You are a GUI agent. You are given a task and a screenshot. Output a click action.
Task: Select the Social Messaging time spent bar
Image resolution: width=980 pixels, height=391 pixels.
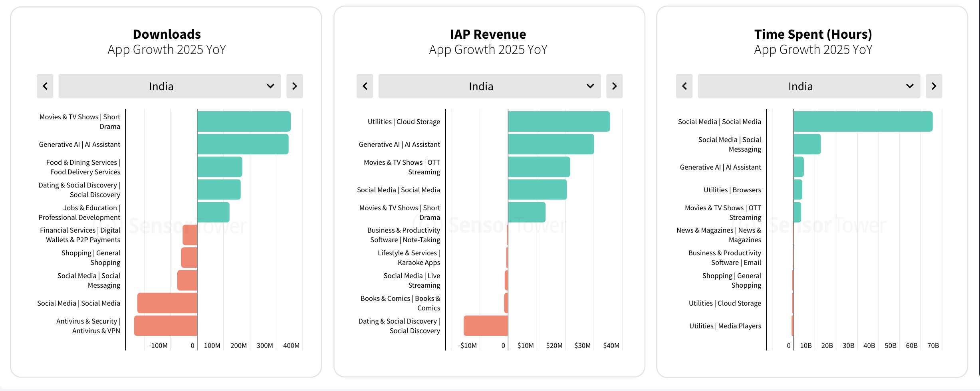807,144
